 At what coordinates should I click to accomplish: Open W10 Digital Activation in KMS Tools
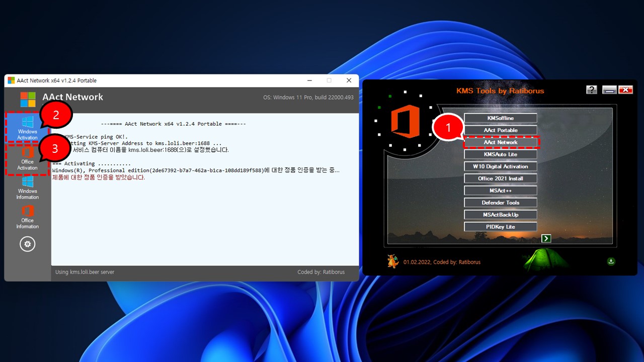[501, 166]
